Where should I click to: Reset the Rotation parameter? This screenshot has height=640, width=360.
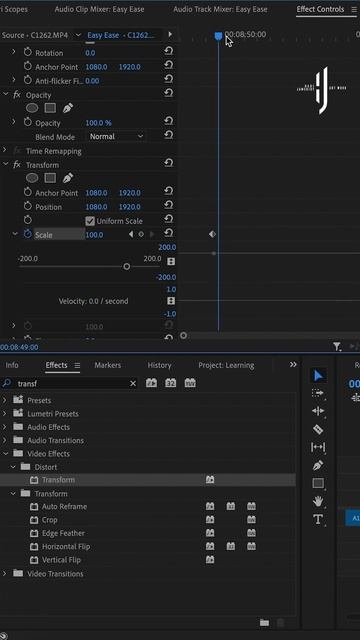coord(169,51)
